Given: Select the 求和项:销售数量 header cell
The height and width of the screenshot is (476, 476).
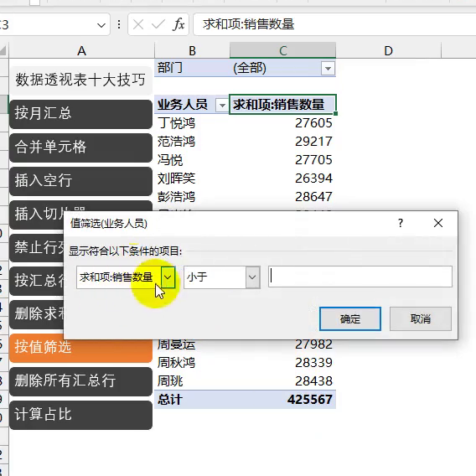Looking at the screenshot, I should (x=282, y=105).
